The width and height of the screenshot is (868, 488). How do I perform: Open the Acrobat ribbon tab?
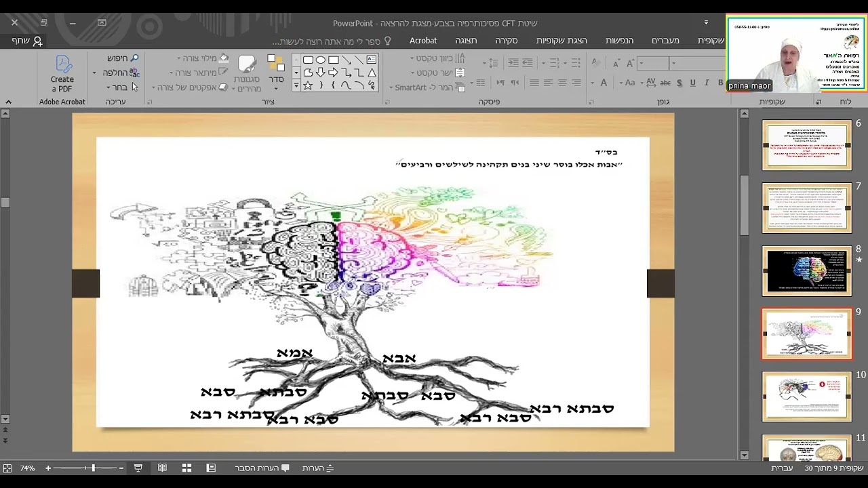point(423,41)
